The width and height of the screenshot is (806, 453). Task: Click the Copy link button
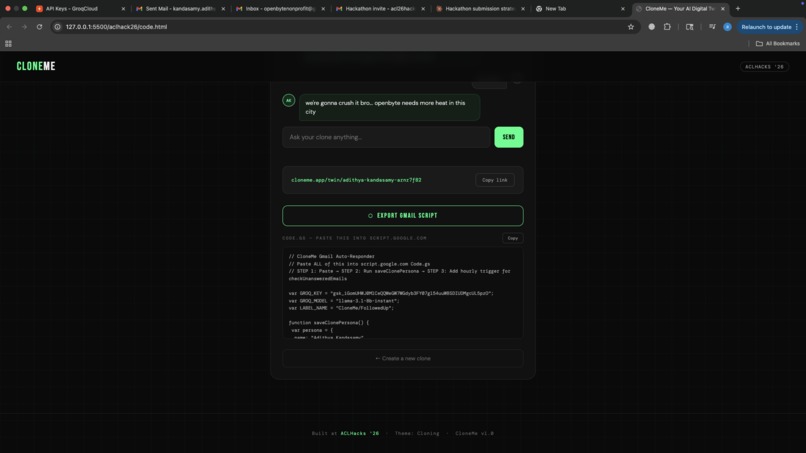point(494,180)
